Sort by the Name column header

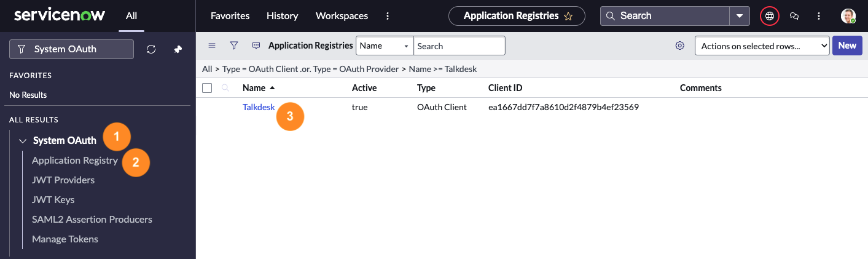click(x=254, y=88)
